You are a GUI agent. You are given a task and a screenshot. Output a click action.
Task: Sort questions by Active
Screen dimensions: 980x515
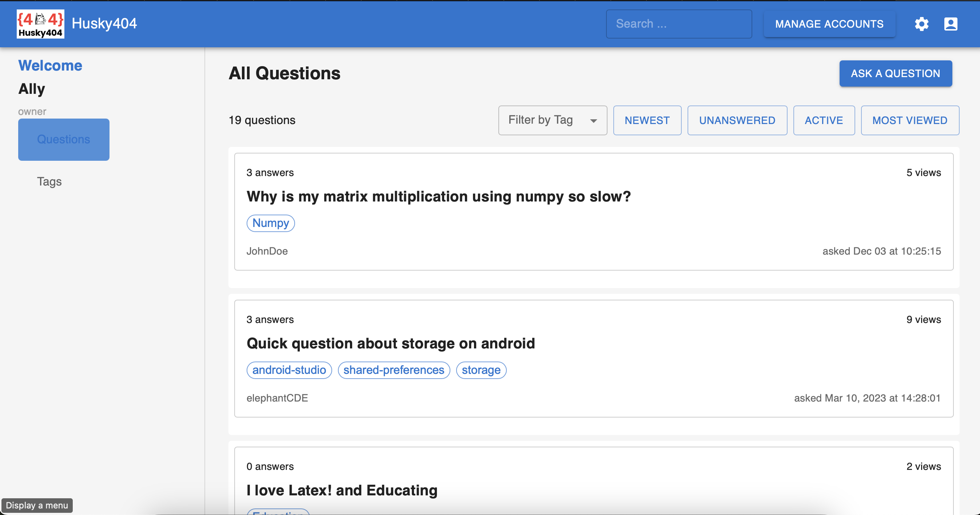[824, 120]
